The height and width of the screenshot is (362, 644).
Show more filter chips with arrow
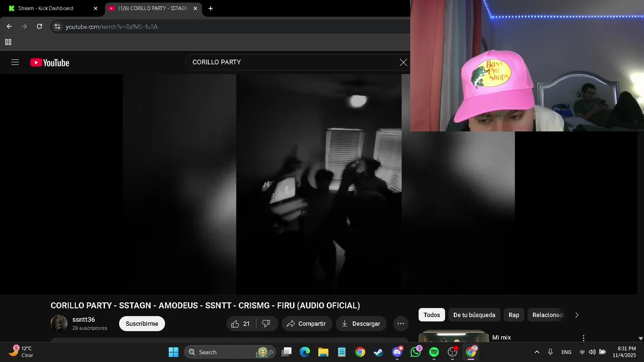[x=577, y=315]
